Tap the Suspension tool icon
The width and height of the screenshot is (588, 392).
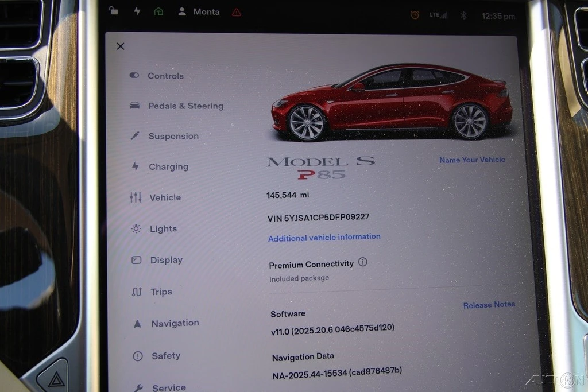135,135
